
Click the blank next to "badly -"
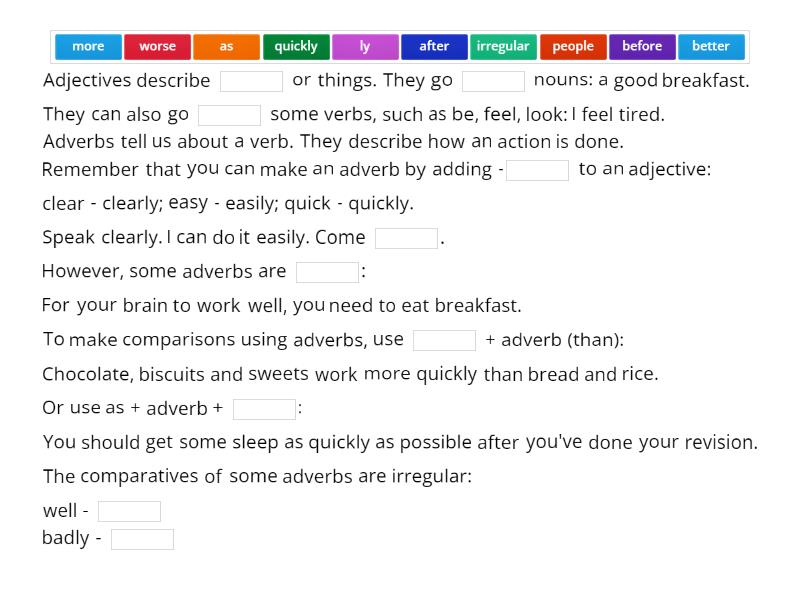pos(143,538)
